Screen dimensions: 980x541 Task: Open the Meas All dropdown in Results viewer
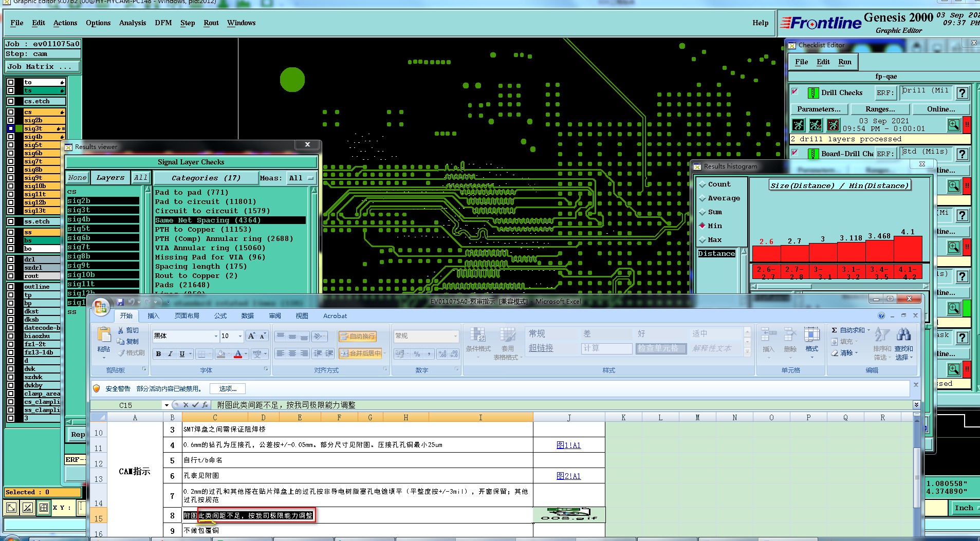tap(301, 178)
